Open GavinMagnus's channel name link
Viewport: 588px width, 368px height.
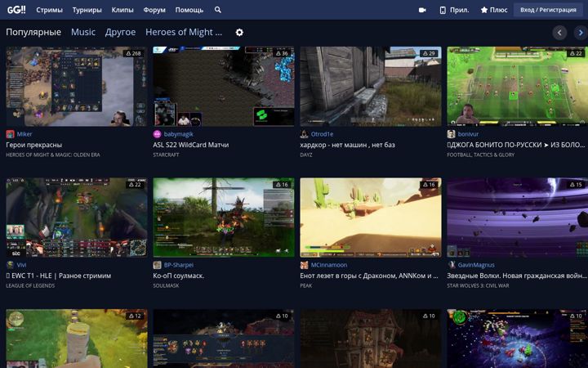476,265
